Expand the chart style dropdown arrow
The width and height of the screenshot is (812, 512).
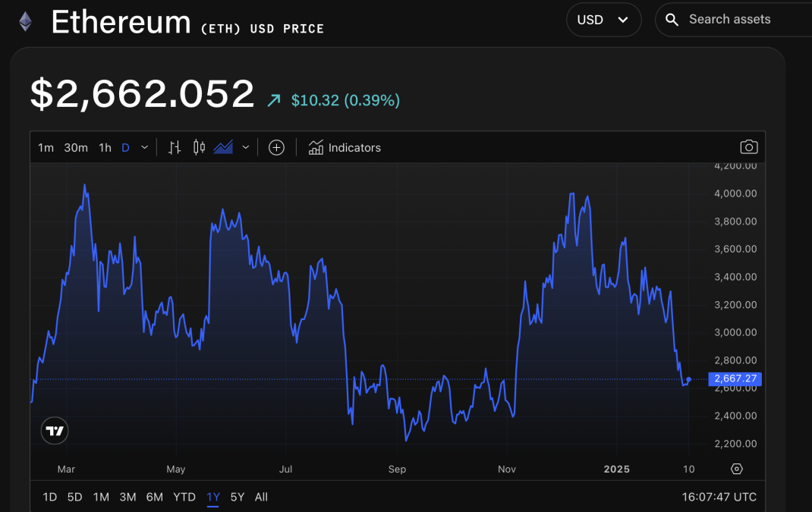coord(245,148)
